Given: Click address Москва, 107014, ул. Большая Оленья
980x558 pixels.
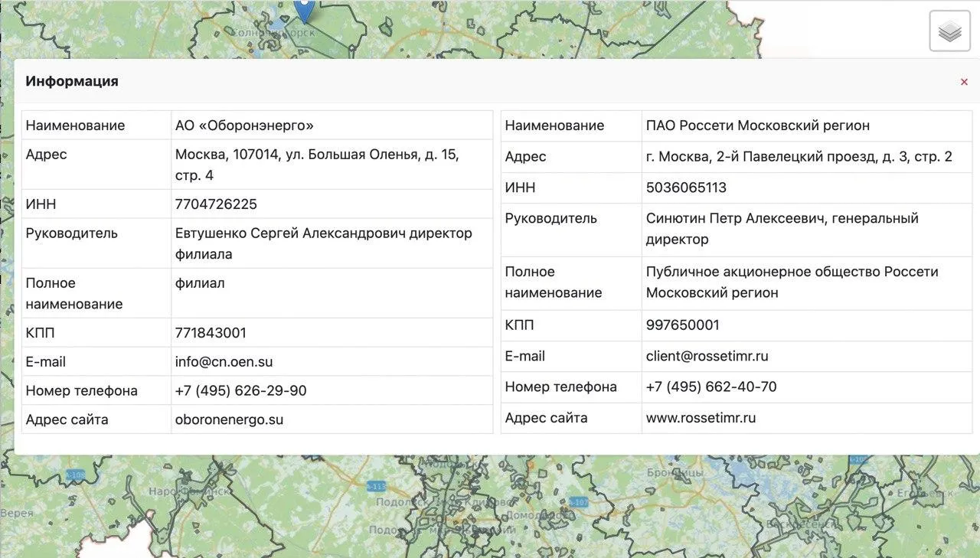Looking at the screenshot, I should [317, 165].
